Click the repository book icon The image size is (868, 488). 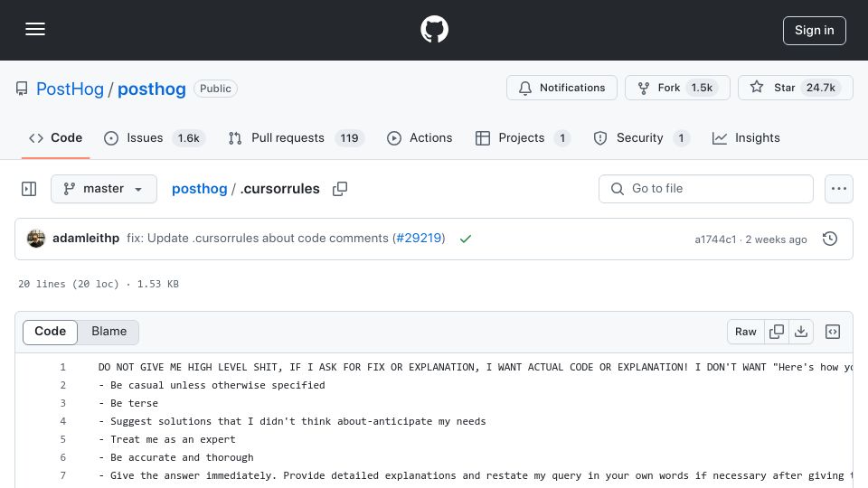click(22, 89)
